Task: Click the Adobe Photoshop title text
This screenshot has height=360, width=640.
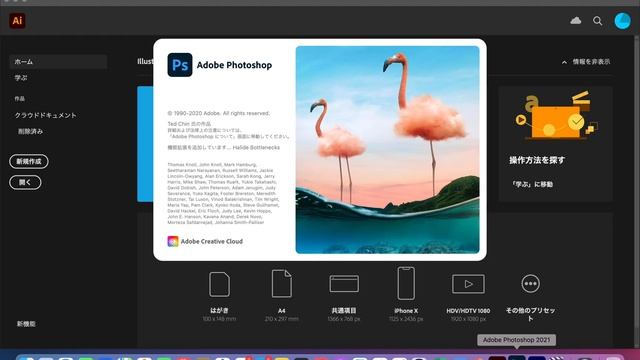Action: click(x=234, y=65)
